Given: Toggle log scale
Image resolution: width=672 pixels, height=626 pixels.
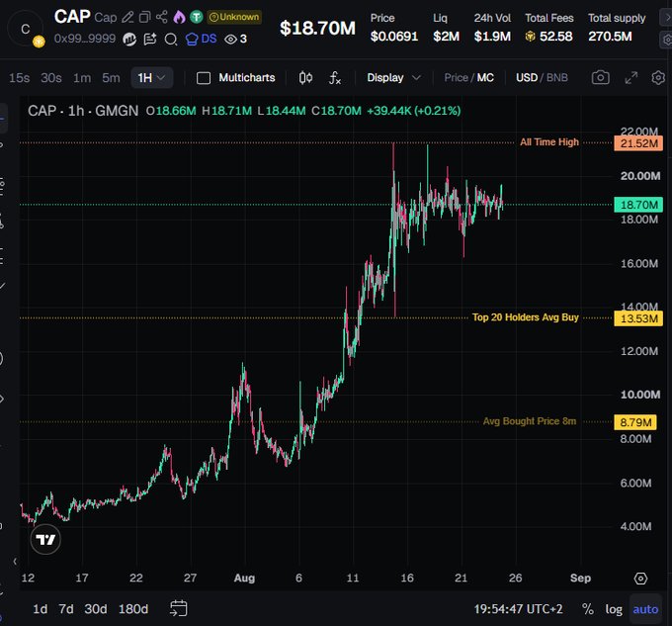Looking at the screenshot, I should (x=614, y=609).
